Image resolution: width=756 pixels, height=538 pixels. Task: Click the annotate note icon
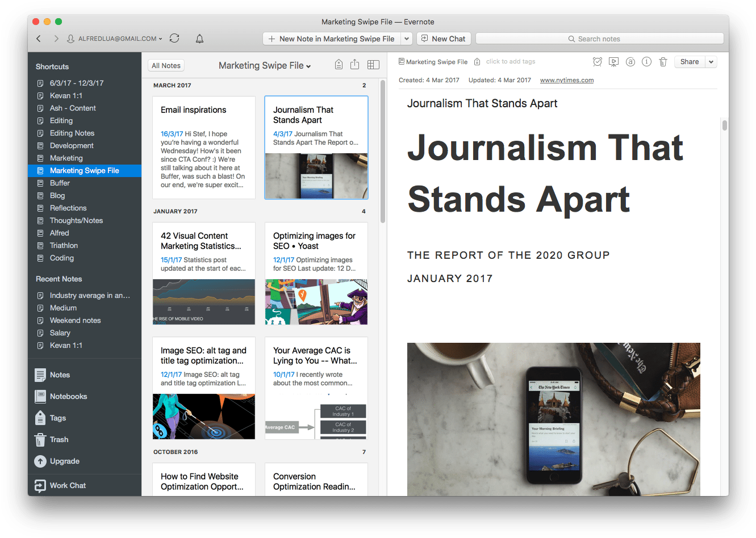630,62
